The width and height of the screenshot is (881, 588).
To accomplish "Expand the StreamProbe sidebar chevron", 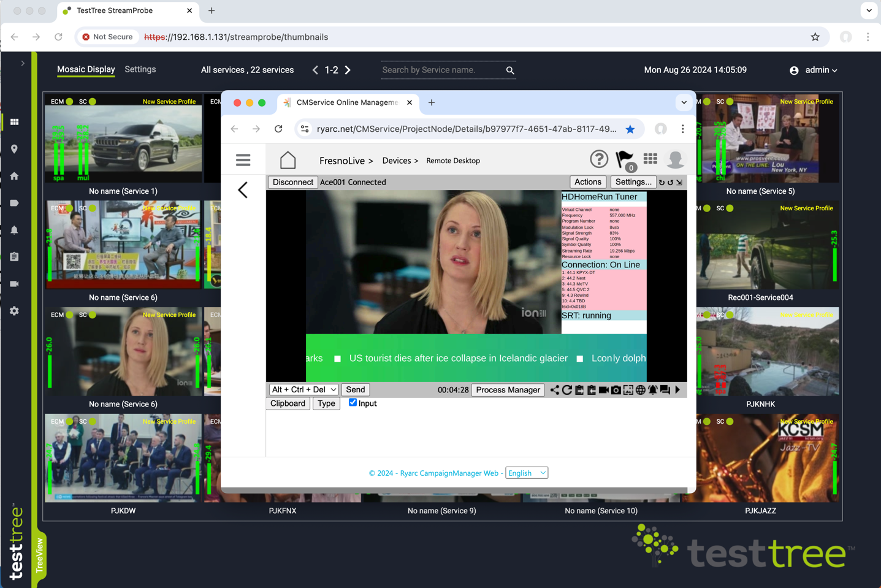I will point(23,63).
